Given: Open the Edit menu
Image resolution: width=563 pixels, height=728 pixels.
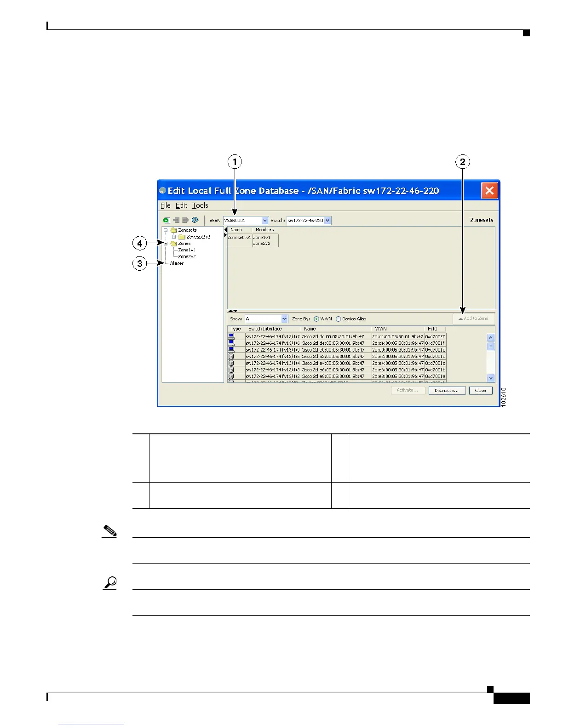Looking at the screenshot, I should click(181, 205).
